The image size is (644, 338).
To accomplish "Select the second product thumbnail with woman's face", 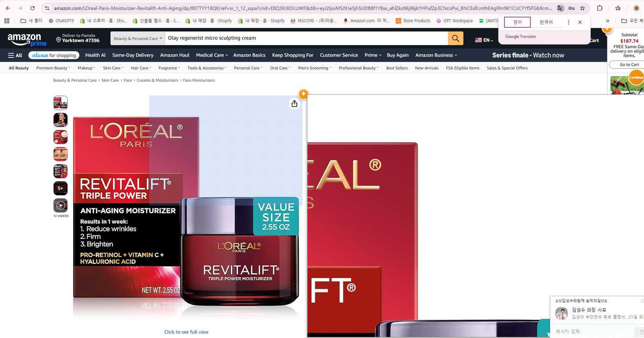I will pyautogui.click(x=61, y=120).
